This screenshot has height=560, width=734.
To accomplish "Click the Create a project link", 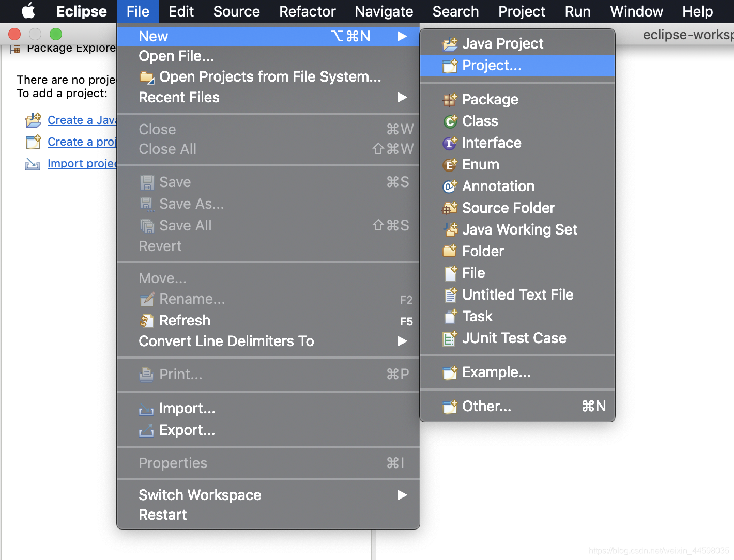I will tap(82, 142).
